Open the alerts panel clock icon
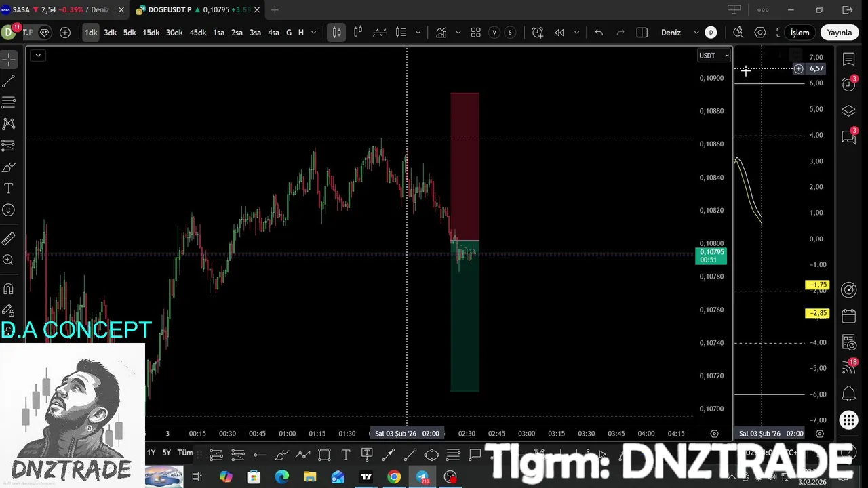The image size is (868, 488). click(849, 85)
